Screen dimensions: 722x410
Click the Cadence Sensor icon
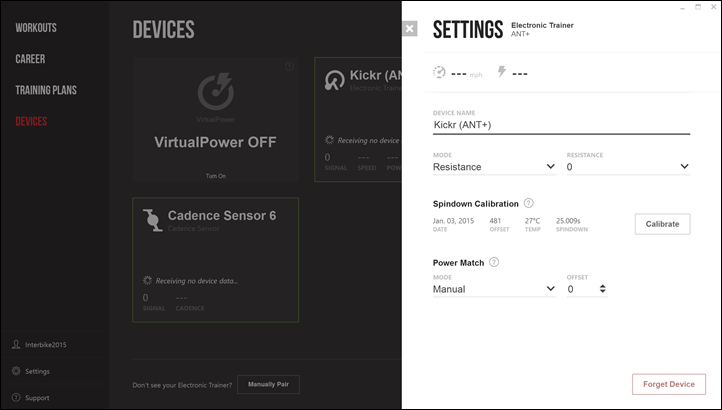pyautogui.click(x=152, y=220)
